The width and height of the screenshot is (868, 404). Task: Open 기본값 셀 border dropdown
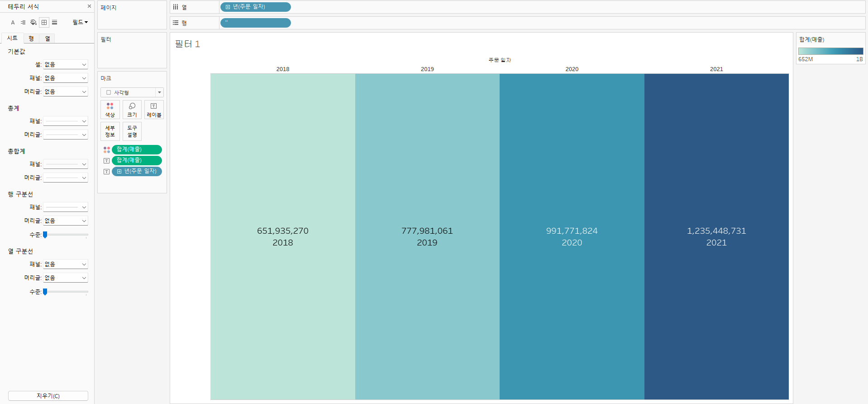65,65
